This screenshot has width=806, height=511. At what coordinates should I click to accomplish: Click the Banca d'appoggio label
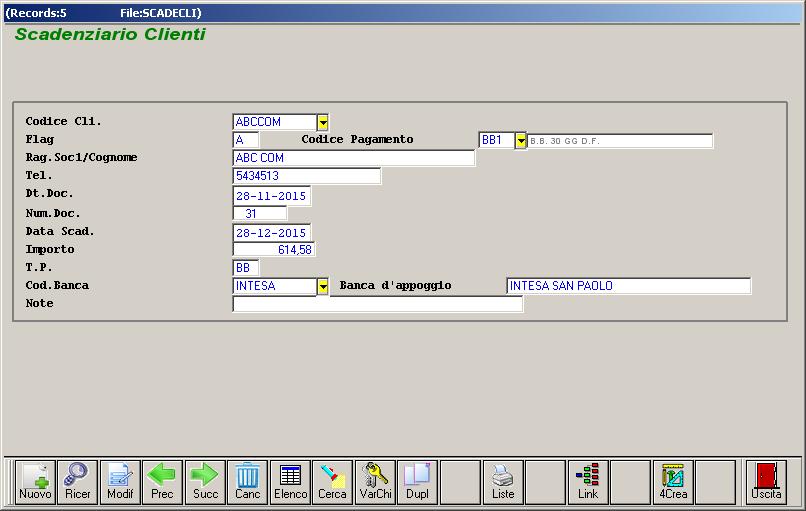(395, 285)
